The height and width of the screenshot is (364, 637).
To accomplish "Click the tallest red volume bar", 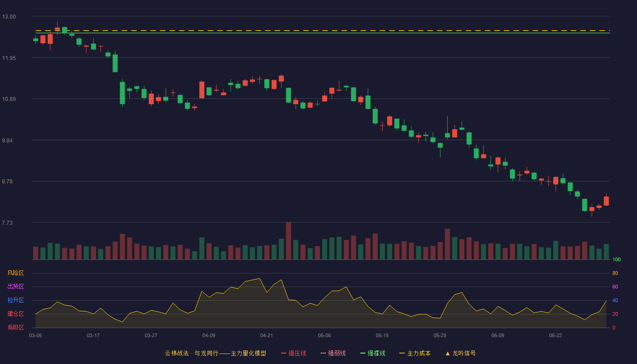I will [x=288, y=241].
